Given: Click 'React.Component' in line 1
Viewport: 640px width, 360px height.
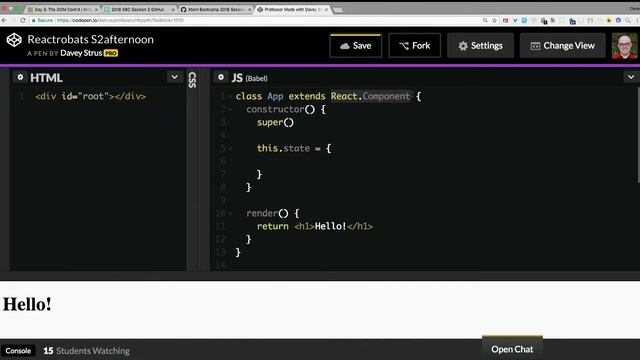Looking at the screenshot, I should (x=370, y=96).
